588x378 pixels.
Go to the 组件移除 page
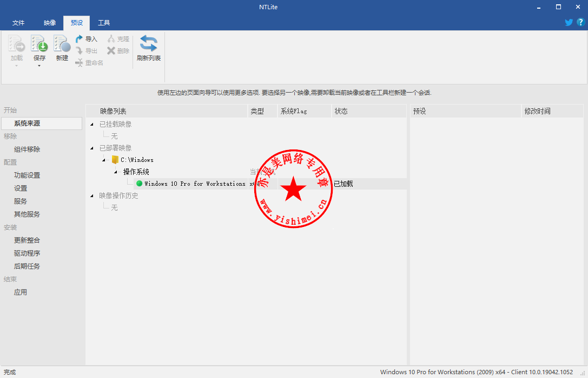coord(27,149)
